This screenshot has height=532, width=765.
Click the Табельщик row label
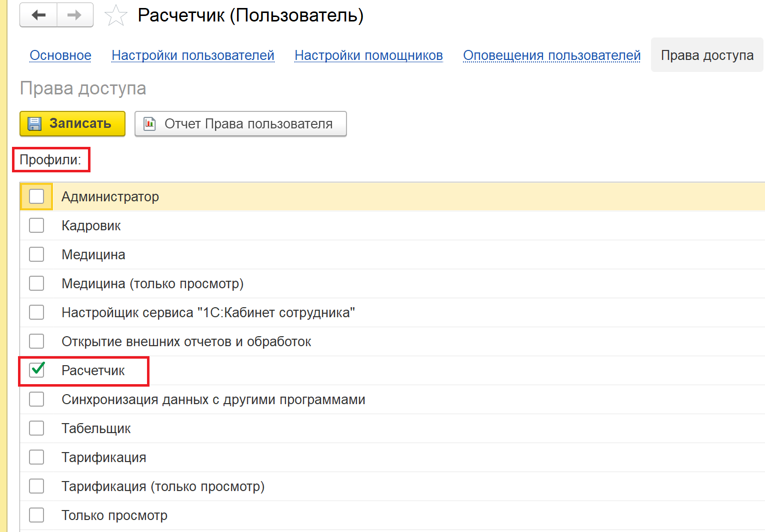tap(96, 429)
